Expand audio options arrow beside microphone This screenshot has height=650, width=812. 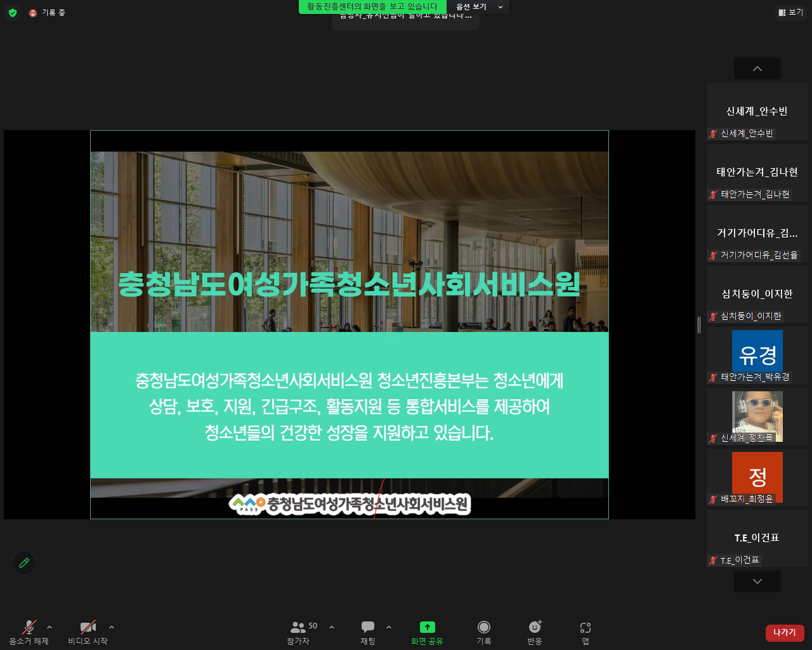49,627
